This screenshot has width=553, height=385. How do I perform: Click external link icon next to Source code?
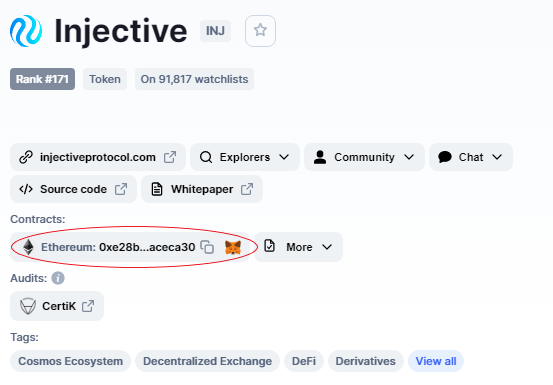point(121,189)
